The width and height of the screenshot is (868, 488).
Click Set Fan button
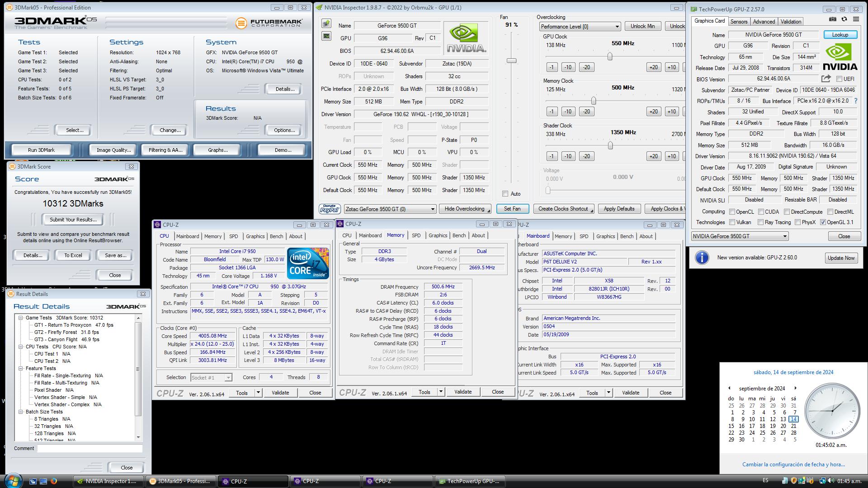(512, 209)
